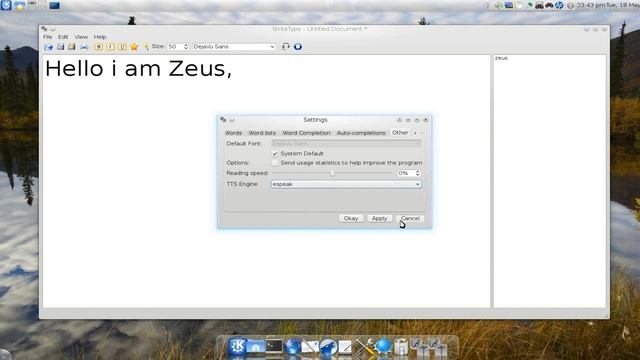Click the Cancel button in Settings

(x=410, y=218)
